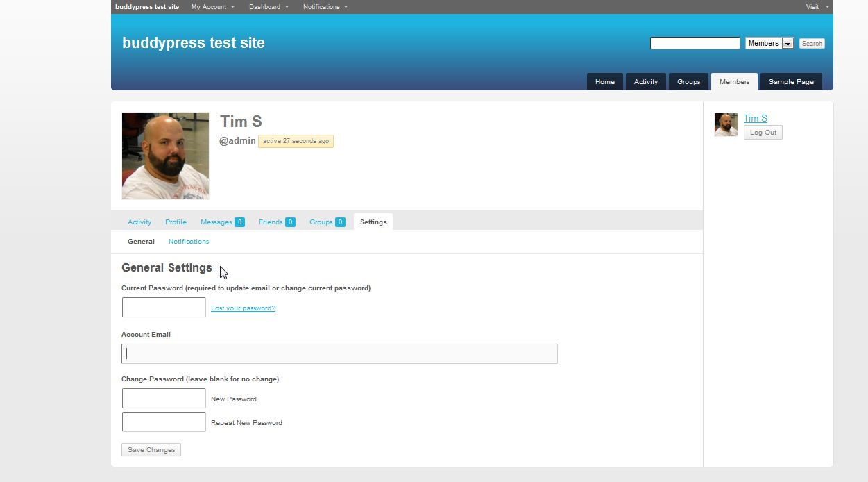
Task: Click the buddypress test site admin bar link
Action: click(147, 7)
